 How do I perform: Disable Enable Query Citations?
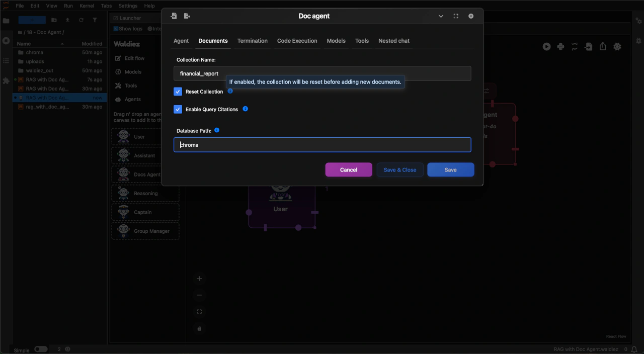point(178,109)
